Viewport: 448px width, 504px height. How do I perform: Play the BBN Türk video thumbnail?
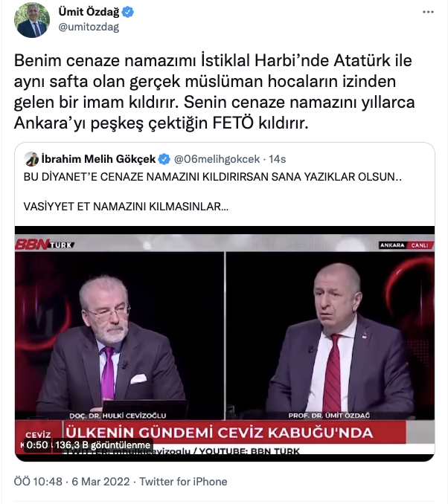tap(225, 343)
